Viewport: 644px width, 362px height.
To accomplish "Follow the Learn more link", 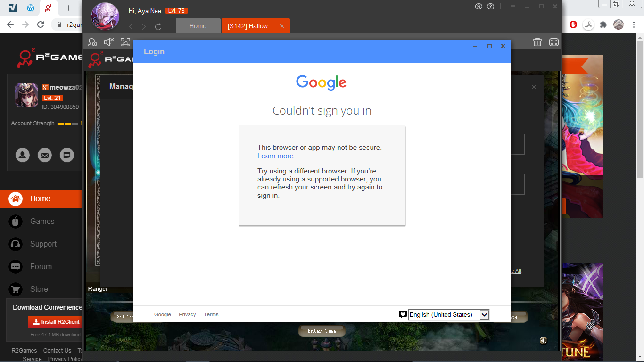I will click(275, 156).
